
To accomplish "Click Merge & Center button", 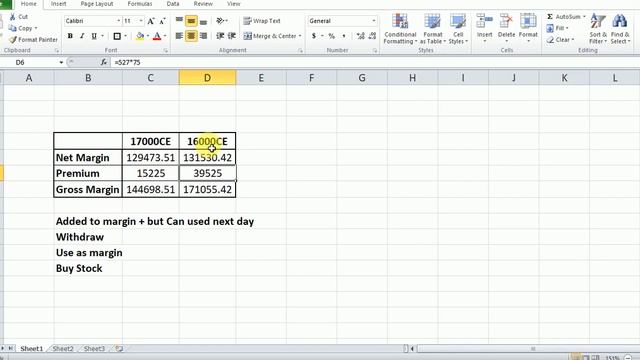I will [269, 36].
